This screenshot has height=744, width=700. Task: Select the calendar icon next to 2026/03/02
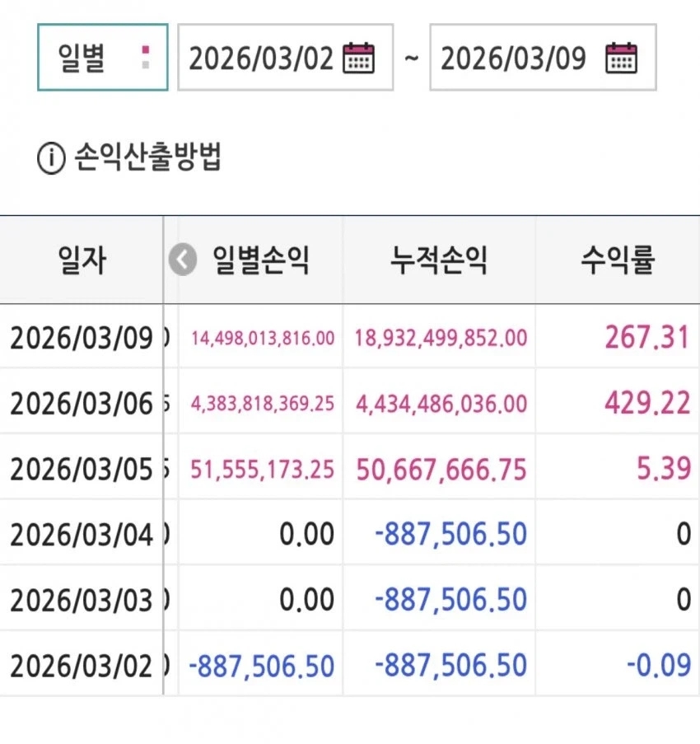click(357, 58)
